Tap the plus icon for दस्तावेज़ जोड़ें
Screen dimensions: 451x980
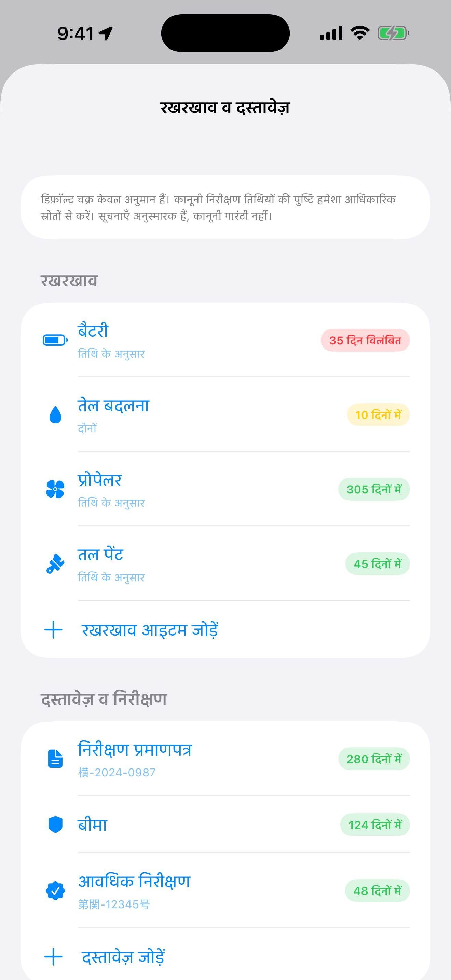(x=53, y=957)
